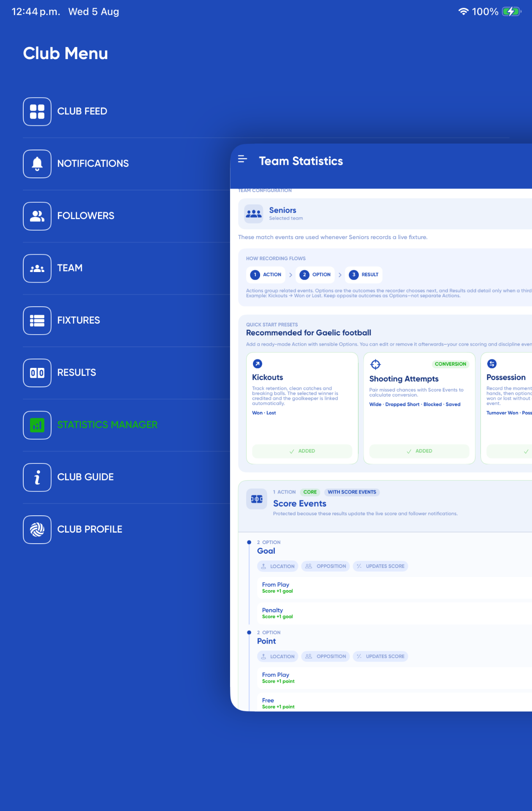Expand the Goal option group

(x=266, y=551)
